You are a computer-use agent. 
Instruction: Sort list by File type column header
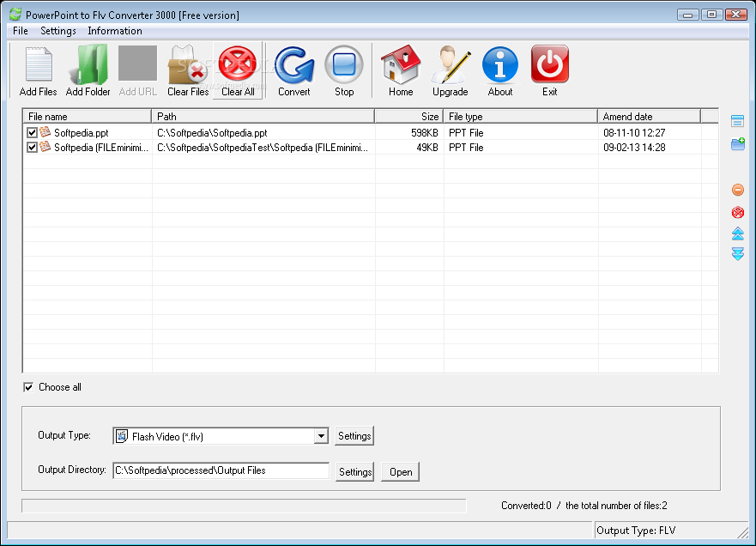click(520, 116)
